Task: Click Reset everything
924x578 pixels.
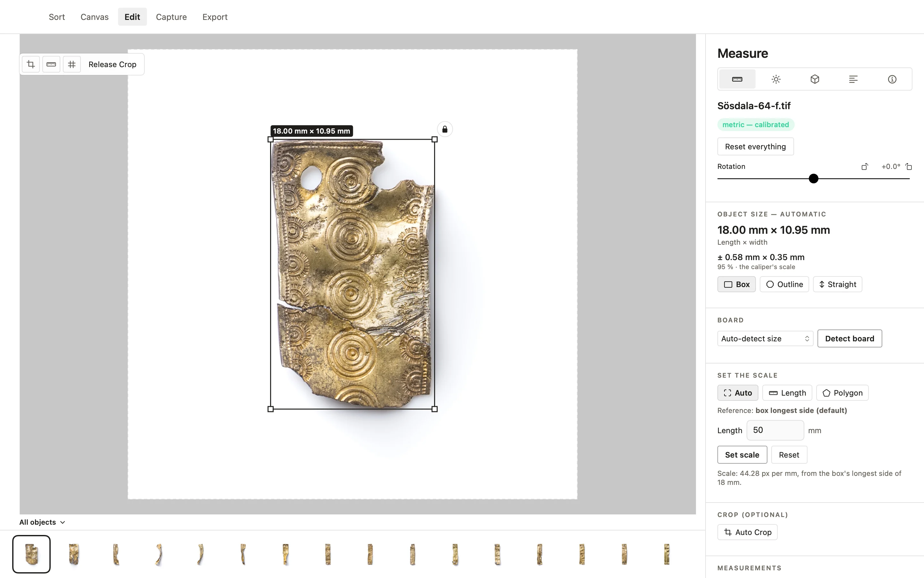Action: (x=755, y=146)
